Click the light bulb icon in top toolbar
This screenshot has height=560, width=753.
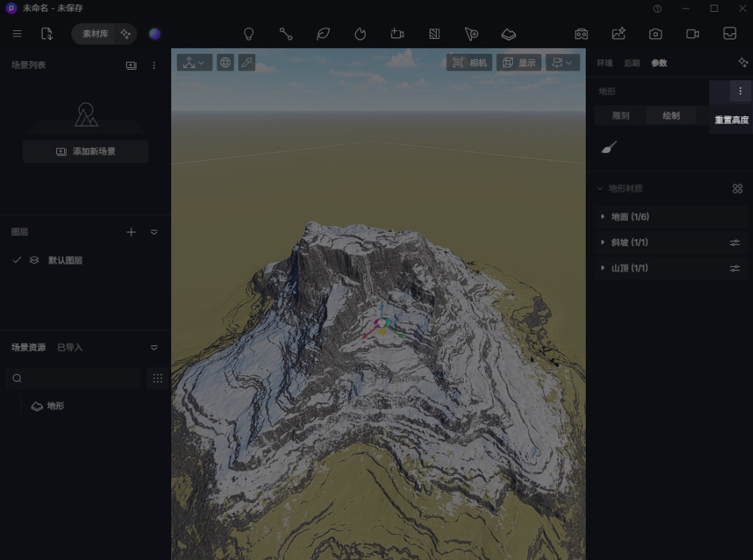[x=248, y=34]
